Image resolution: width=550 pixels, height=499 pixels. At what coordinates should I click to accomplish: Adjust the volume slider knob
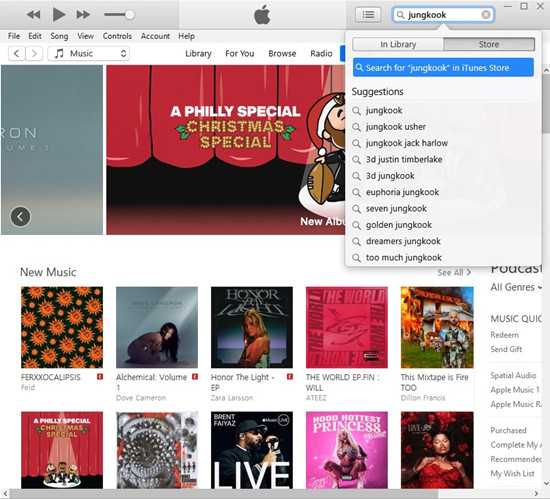tap(129, 15)
